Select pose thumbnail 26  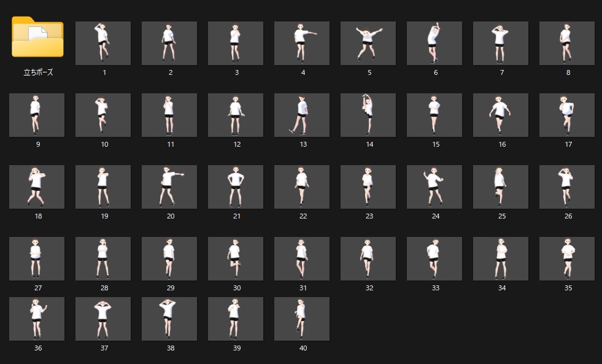tap(567, 187)
